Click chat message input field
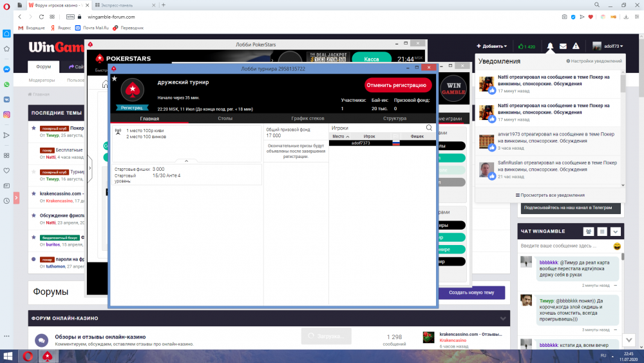The height and width of the screenshot is (363, 644). point(565,246)
